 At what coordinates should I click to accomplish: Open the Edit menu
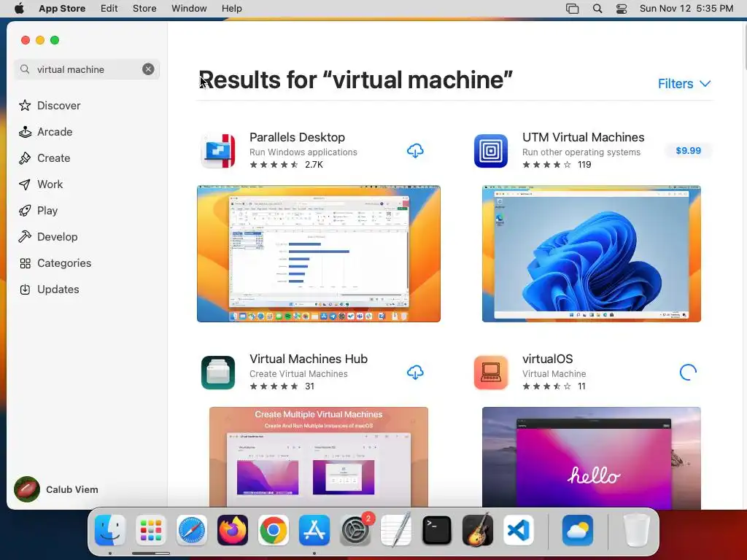[x=109, y=9]
